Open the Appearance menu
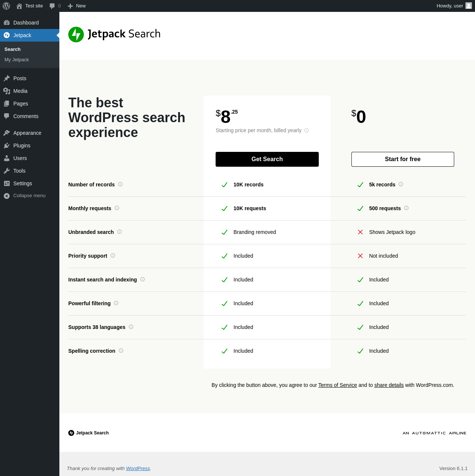Image resolution: width=475 pixels, height=476 pixels. [30, 133]
